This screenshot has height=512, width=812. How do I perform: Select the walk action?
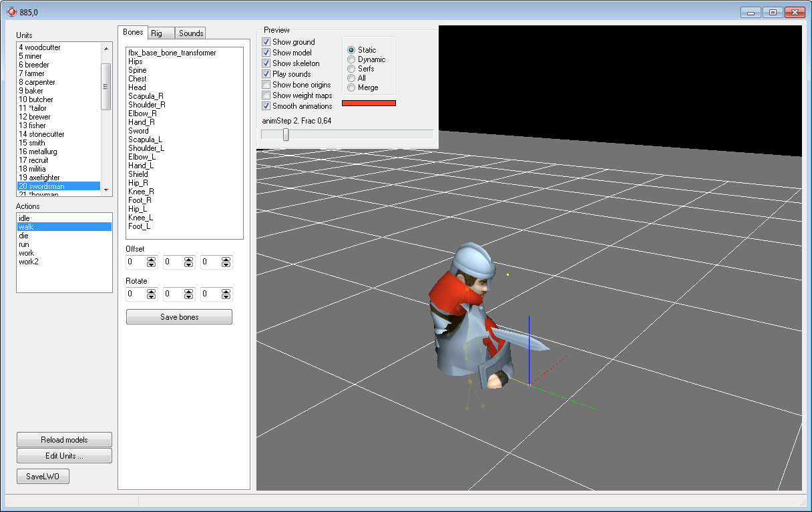(x=64, y=227)
